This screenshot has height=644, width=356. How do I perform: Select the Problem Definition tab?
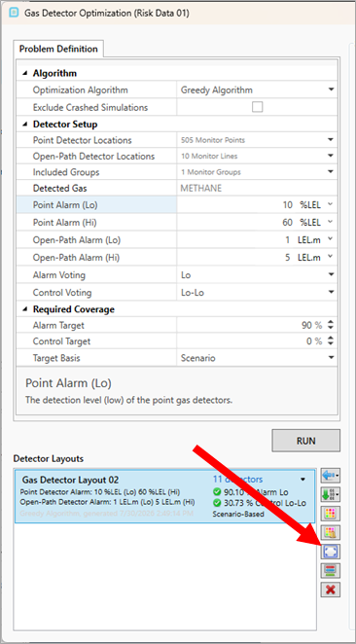58,49
